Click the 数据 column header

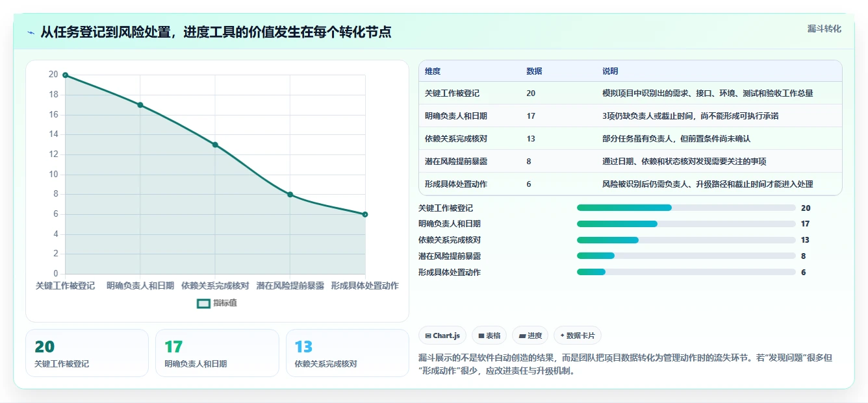tap(534, 71)
